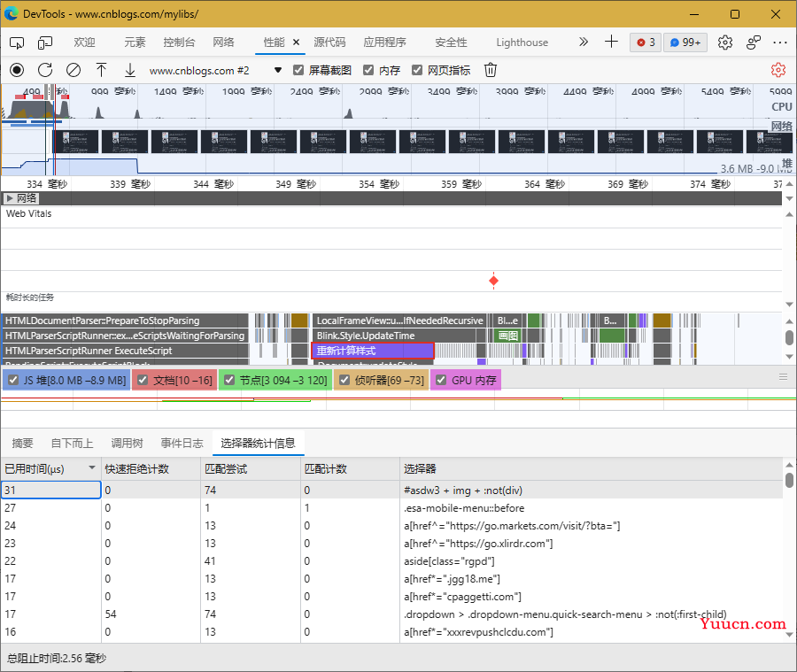Image resolution: width=797 pixels, height=672 pixels.
Task: Open 选择器统计信息 tab
Action: pyautogui.click(x=259, y=444)
